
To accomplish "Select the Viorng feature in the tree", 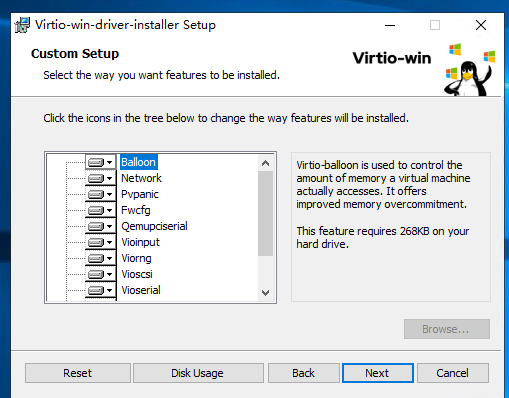I will pyautogui.click(x=136, y=258).
